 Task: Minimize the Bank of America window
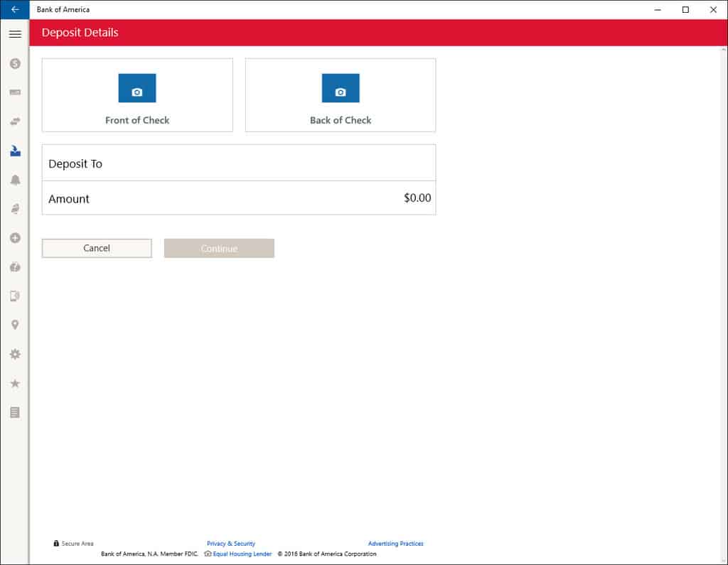658,9
